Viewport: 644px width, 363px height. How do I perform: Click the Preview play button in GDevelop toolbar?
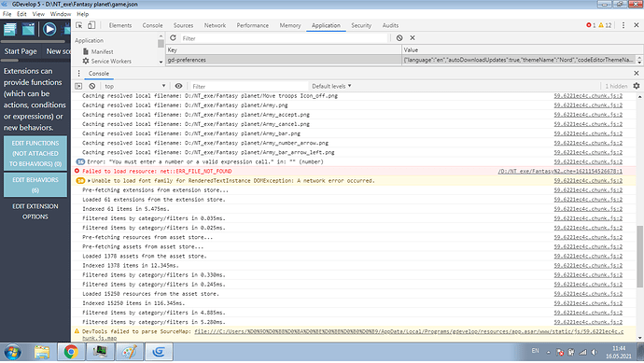pyautogui.click(x=49, y=29)
